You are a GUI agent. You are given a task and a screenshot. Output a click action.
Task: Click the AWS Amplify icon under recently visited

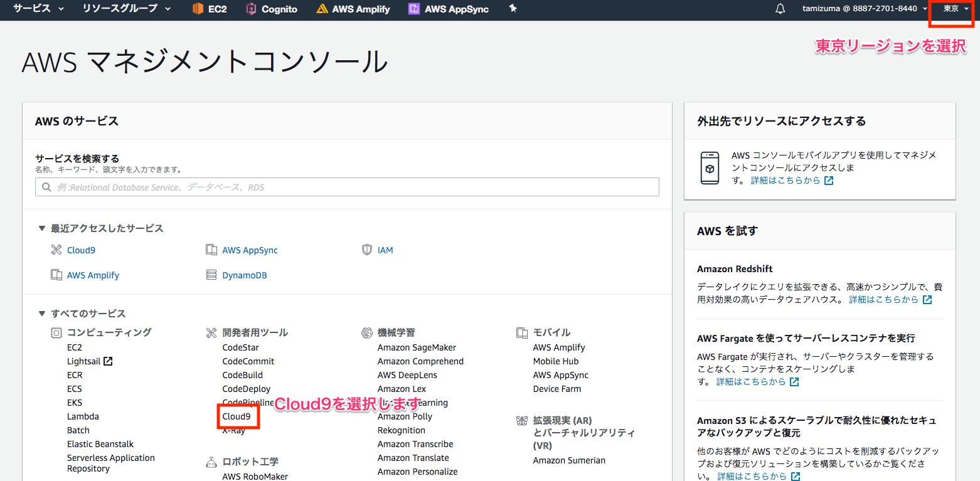coord(56,275)
